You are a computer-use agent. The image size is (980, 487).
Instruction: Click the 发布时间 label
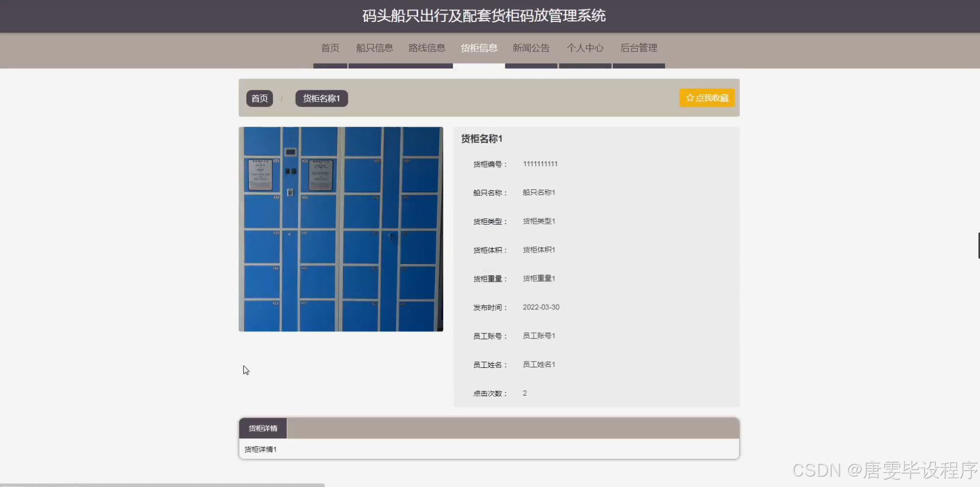(490, 307)
